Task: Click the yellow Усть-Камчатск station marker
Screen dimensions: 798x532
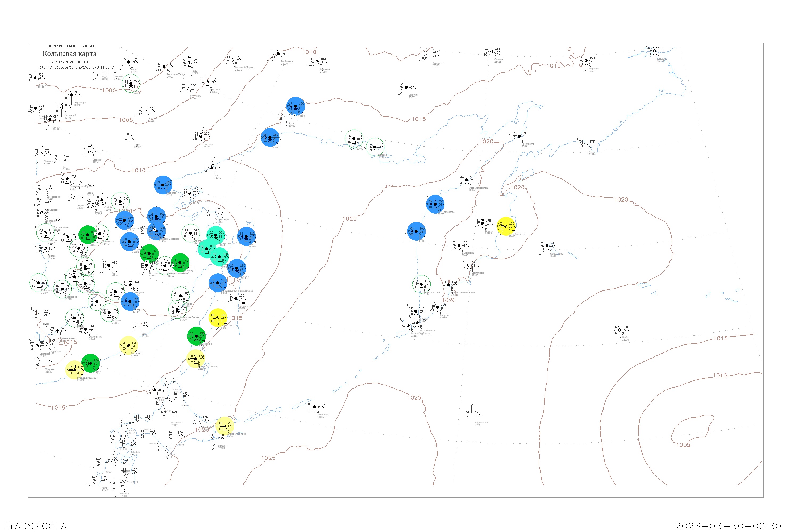Action: point(506,226)
